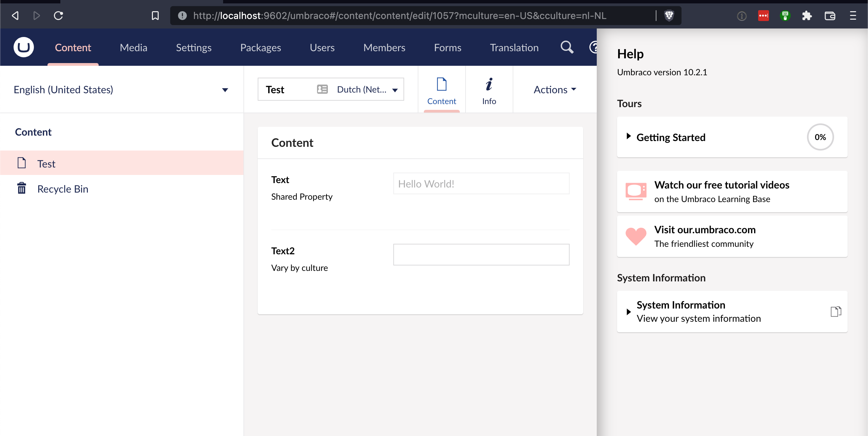Click inside the Hello World! text field
This screenshot has height=436, width=868.
point(481,183)
